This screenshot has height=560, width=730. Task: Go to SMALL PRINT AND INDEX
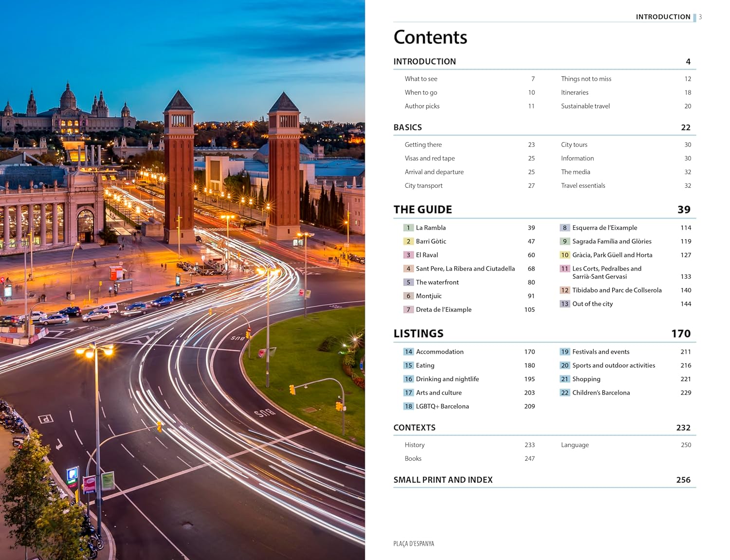coord(443,480)
